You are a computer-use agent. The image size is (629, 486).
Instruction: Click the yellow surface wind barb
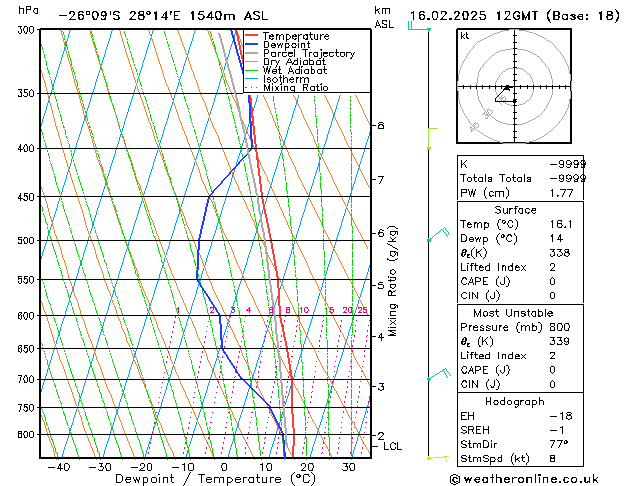point(436,457)
